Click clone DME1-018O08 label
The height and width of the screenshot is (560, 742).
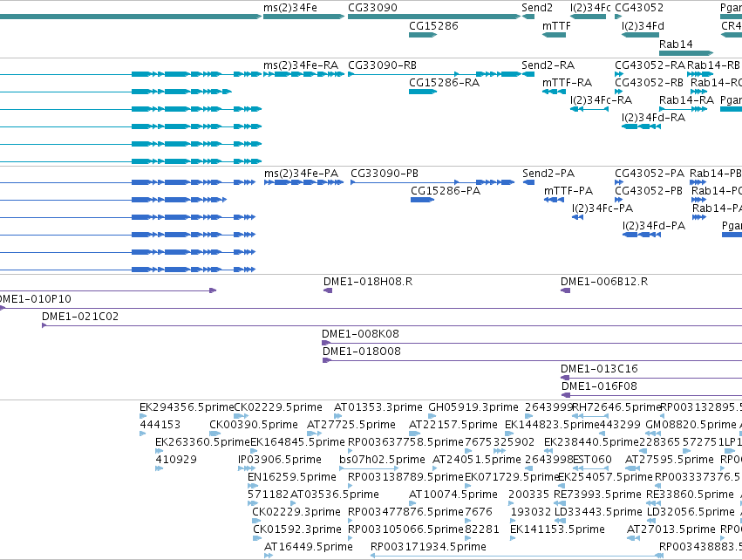click(362, 352)
